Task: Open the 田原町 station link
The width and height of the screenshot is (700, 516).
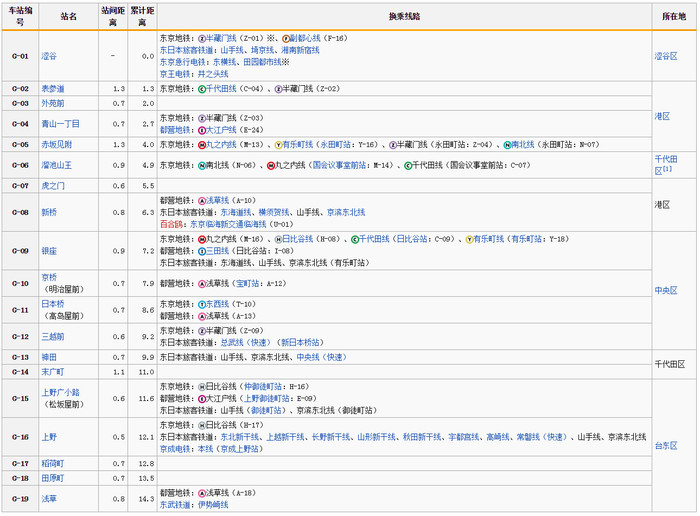Action: (53, 479)
